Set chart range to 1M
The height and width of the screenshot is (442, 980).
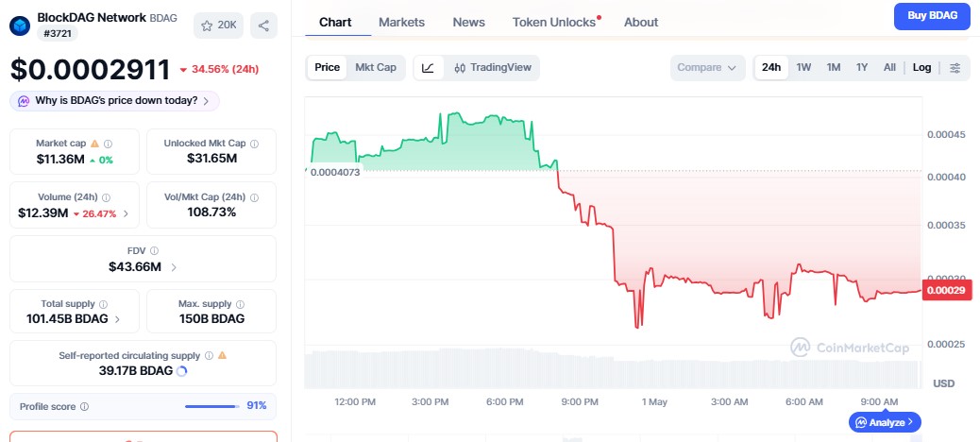coord(833,67)
